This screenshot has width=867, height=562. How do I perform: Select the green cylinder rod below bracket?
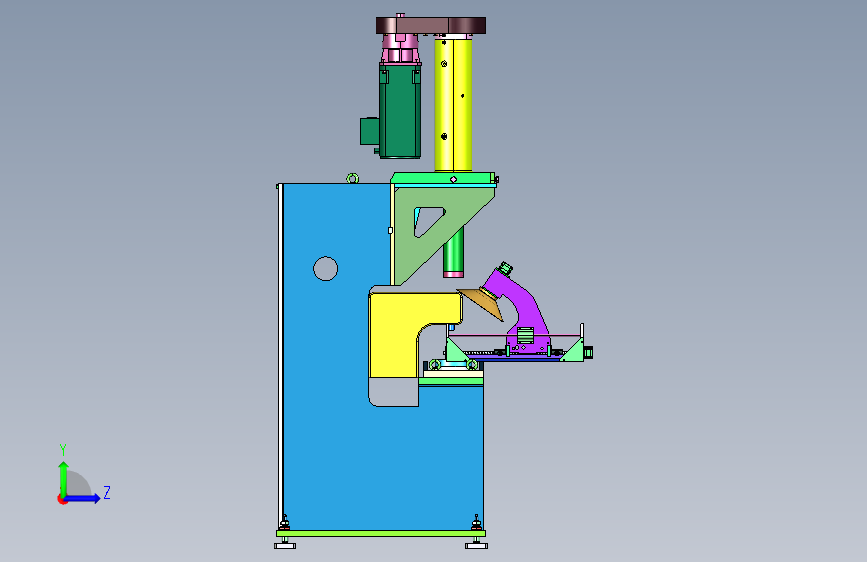(x=453, y=252)
